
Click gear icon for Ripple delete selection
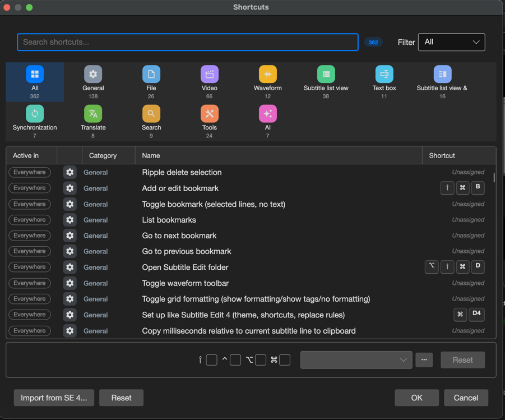coord(70,172)
